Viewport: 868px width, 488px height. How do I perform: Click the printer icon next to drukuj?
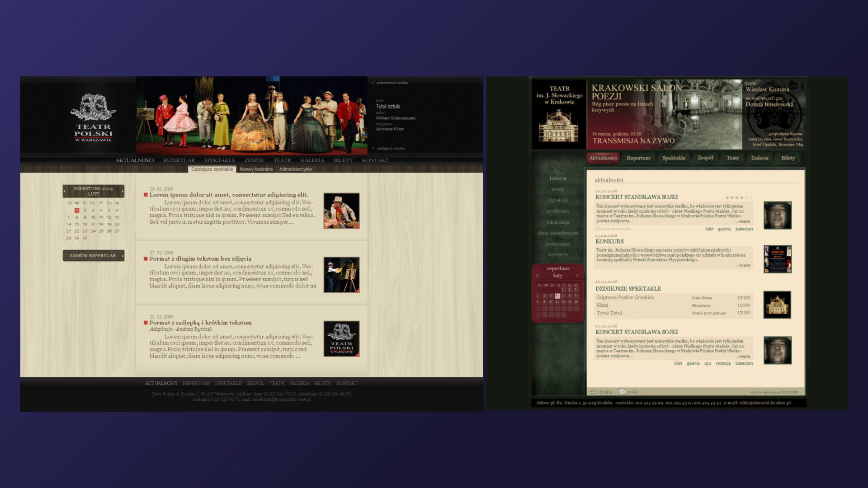(593, 392)
